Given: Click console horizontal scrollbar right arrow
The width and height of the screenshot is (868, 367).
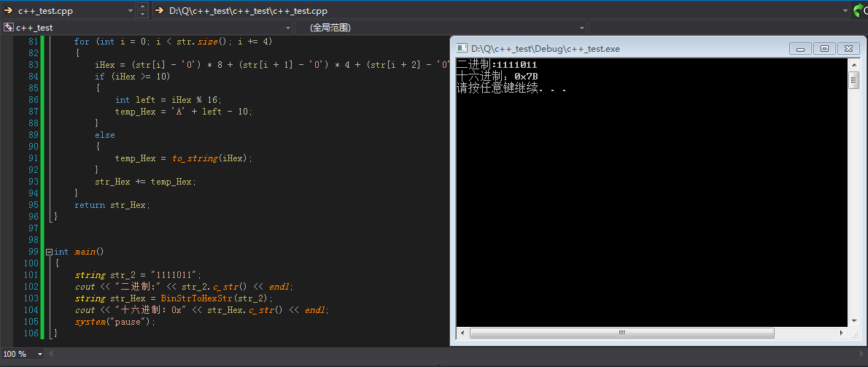Looking at the screenshot, I should click(x=842, y=333).
